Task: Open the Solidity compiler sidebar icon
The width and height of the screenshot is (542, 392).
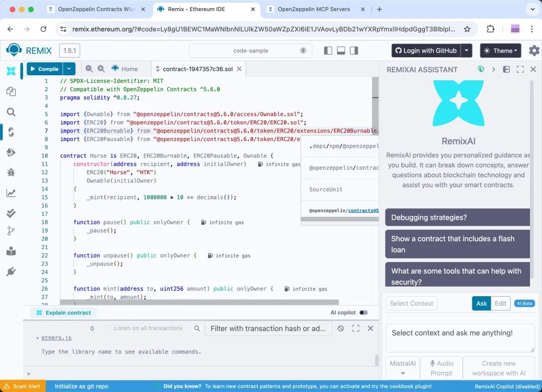Action: point(11,132)
